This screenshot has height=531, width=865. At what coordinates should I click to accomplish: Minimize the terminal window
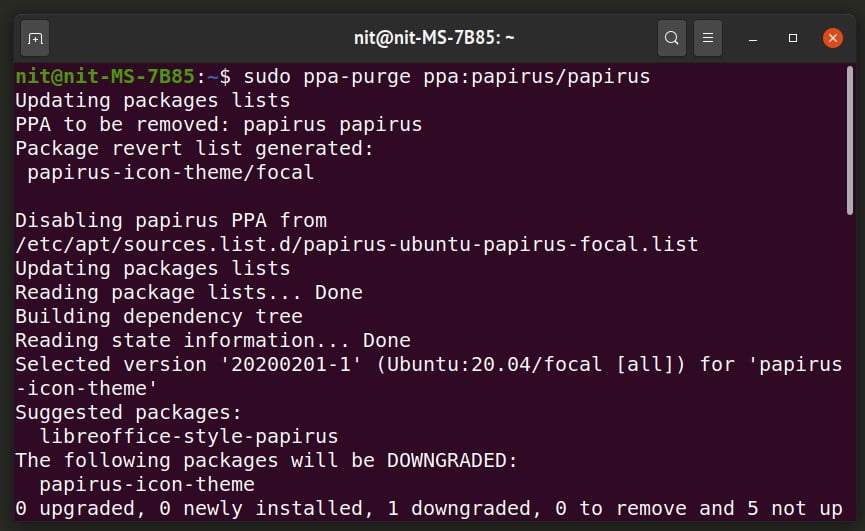[x=752, y=38]
